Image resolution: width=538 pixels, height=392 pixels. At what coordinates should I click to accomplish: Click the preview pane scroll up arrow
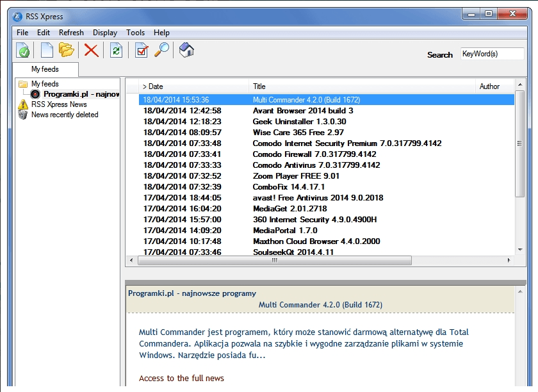(520, 292)
